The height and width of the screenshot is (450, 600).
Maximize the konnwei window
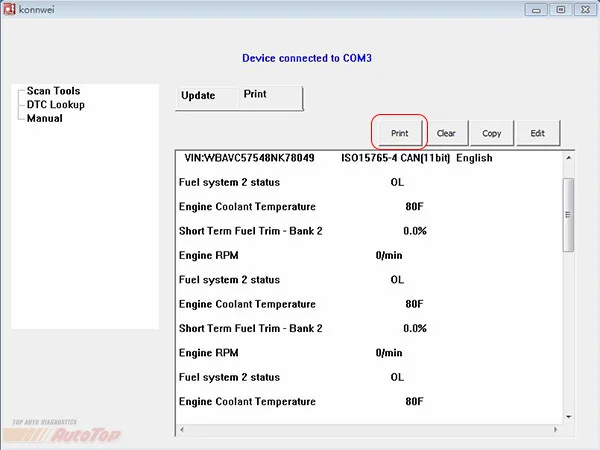pos(561,10)
